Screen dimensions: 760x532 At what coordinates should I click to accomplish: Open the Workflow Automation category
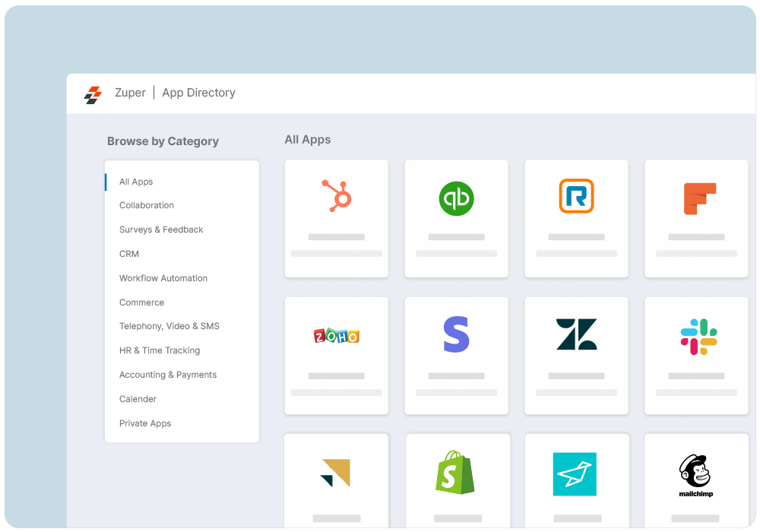pos(163,278)
